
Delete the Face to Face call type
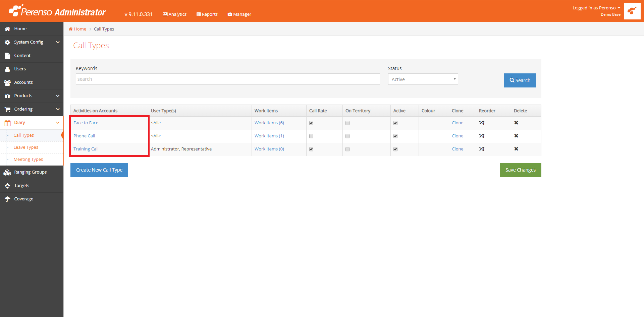[x=516, y=123]
